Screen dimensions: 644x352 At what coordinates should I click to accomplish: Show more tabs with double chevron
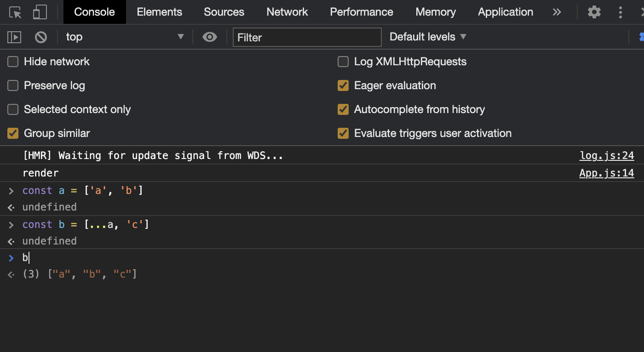tap(557, 12)
